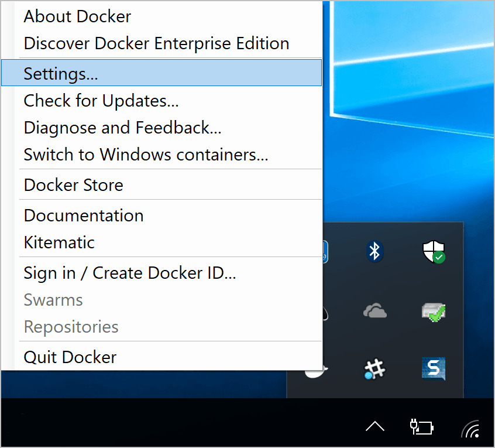Switch to Windows containers
The height and width of the screenshot is (448, 495).
tap(146, 154)
